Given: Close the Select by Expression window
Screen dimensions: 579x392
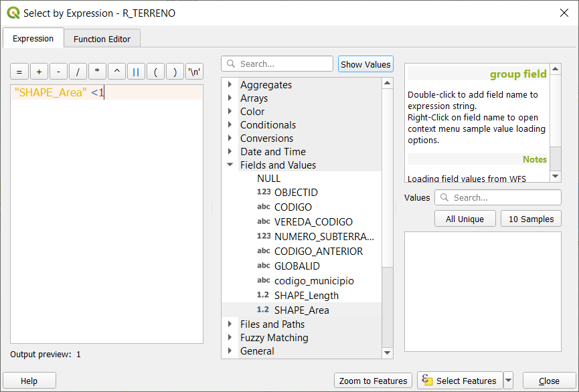Looking at the screenshot, I should tap(564, 13).
